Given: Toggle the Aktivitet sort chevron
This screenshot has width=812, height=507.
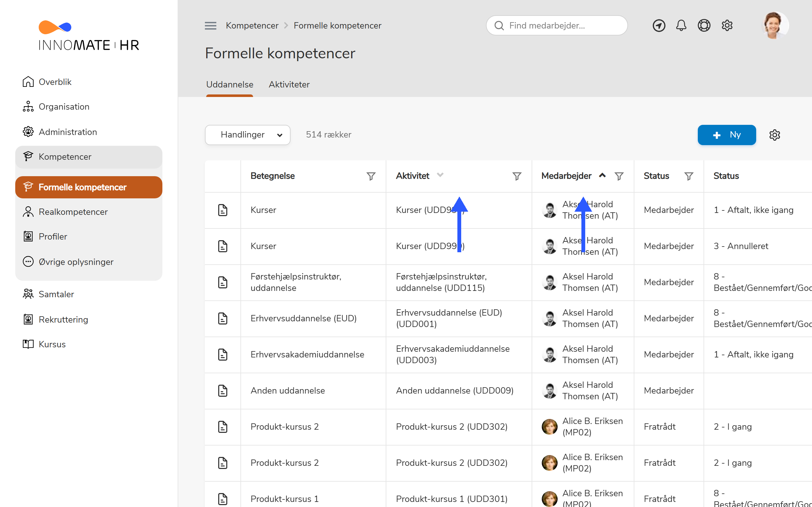Looking at the screenshot, I should (440, 175).
